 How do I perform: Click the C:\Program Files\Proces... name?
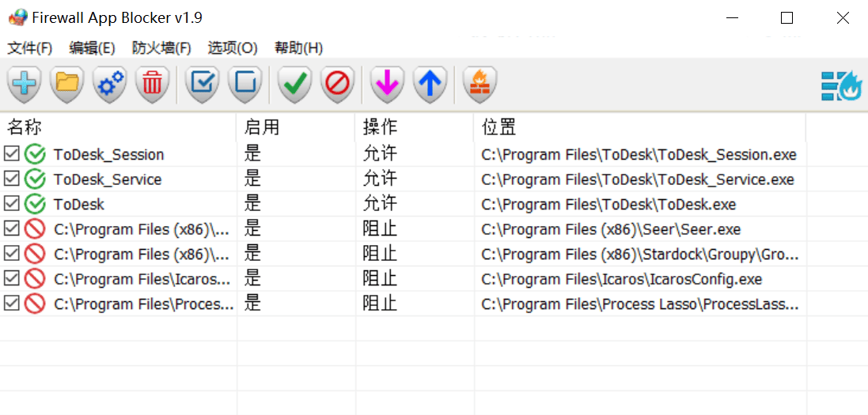click(144, 304)
